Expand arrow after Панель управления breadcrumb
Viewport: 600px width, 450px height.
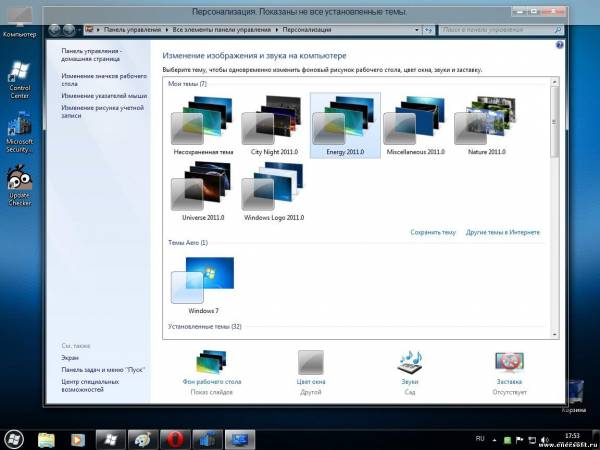tap(167, 30)
